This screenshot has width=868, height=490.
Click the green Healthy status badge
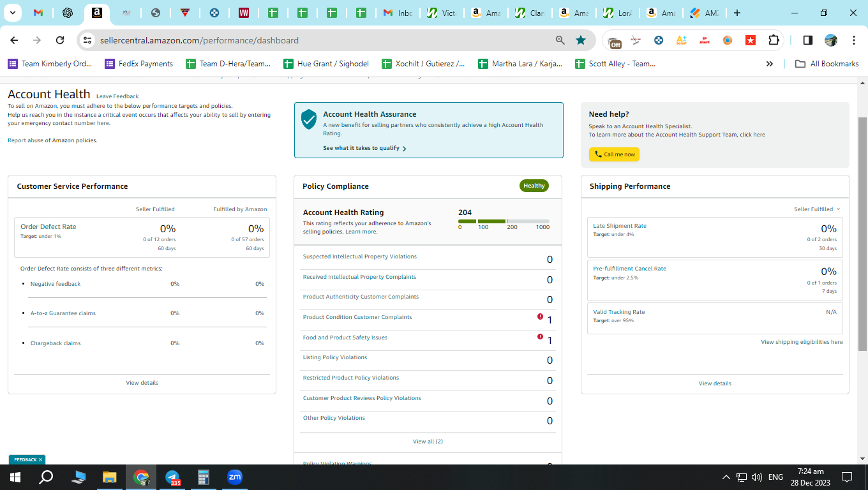[x=534, y=186]
